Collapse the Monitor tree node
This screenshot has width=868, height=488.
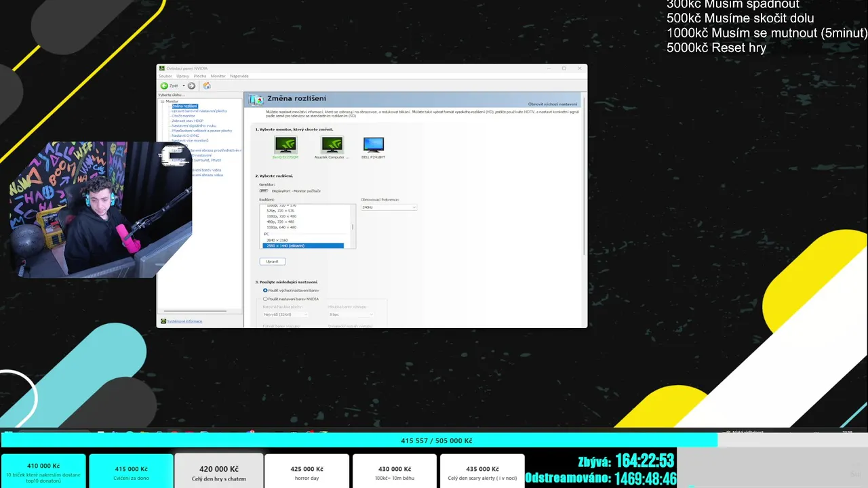[163, 102]
